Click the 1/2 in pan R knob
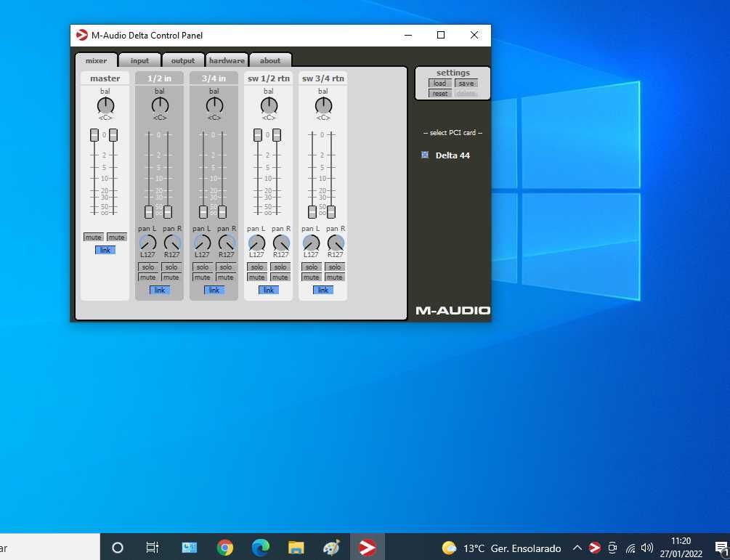The height and width of the screenshot is (560, 730). pyautogui.click(x=172, y=243)
